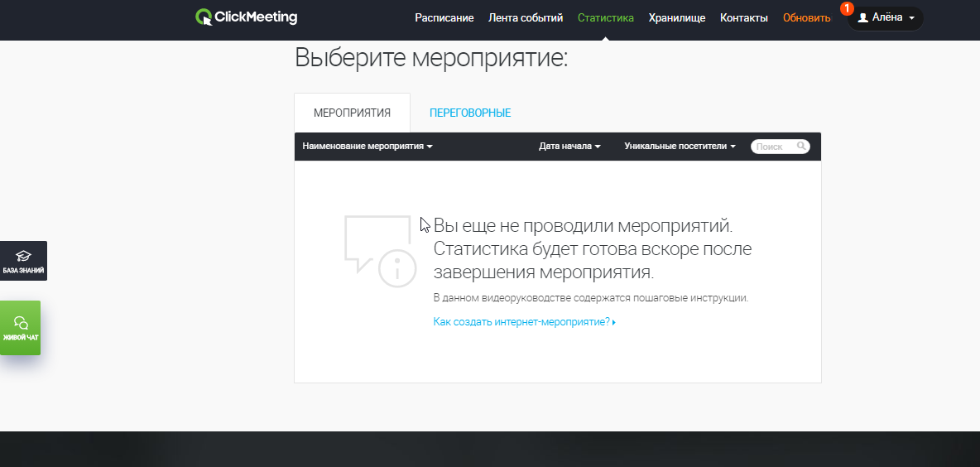Click the ClickMeeting logo
Viewport: 980px width, 467px height.
[247, 17]
